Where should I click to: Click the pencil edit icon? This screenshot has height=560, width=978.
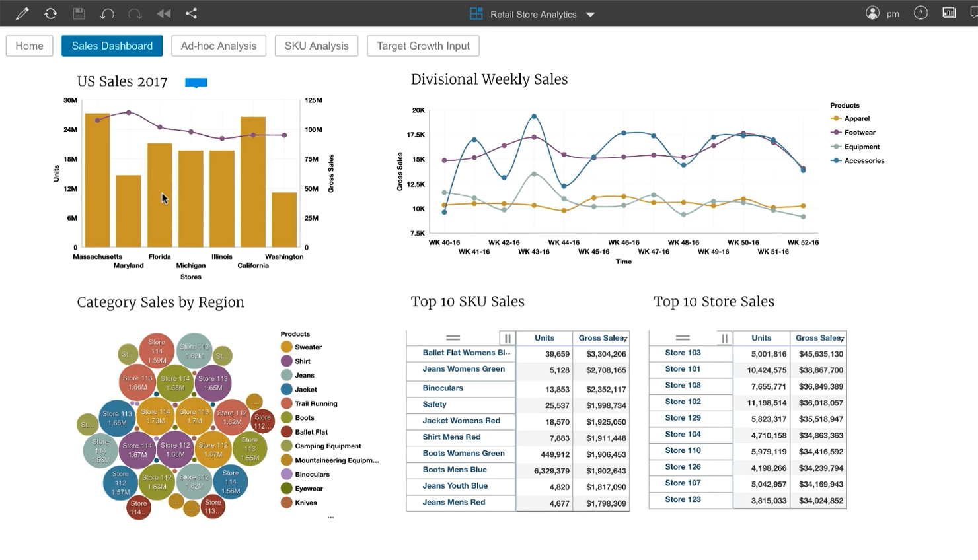click(x=22, y=13)
